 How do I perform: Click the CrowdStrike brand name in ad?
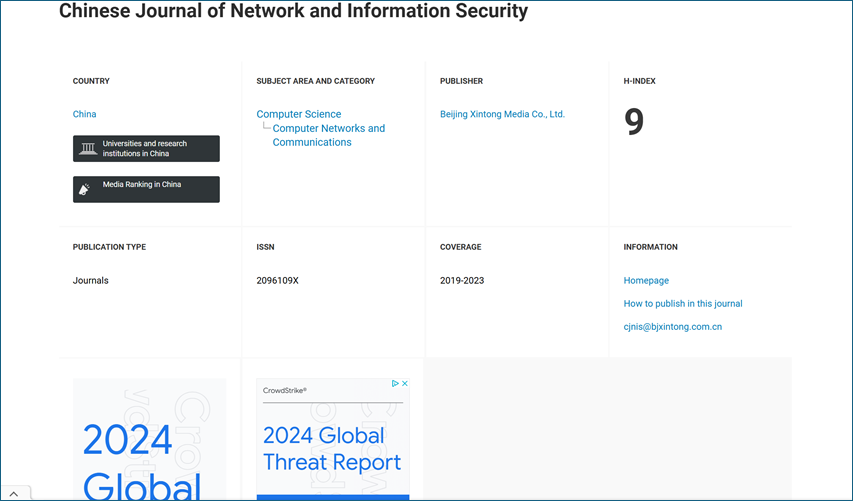coord(284,390)
